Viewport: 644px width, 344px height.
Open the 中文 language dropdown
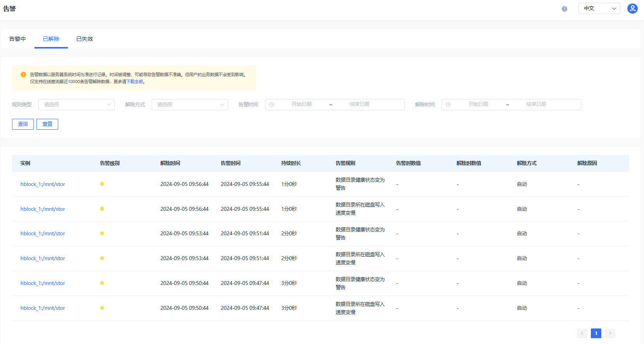599,9
